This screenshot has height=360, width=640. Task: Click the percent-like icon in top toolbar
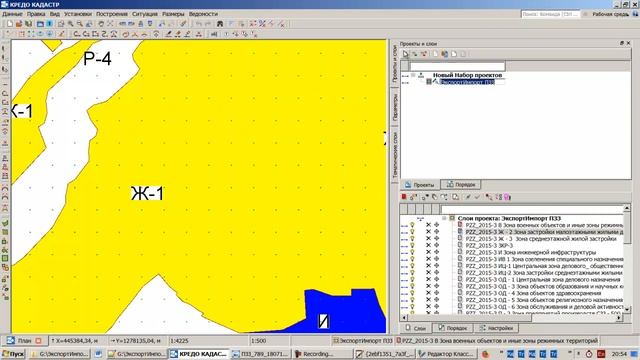coord(262,24)
